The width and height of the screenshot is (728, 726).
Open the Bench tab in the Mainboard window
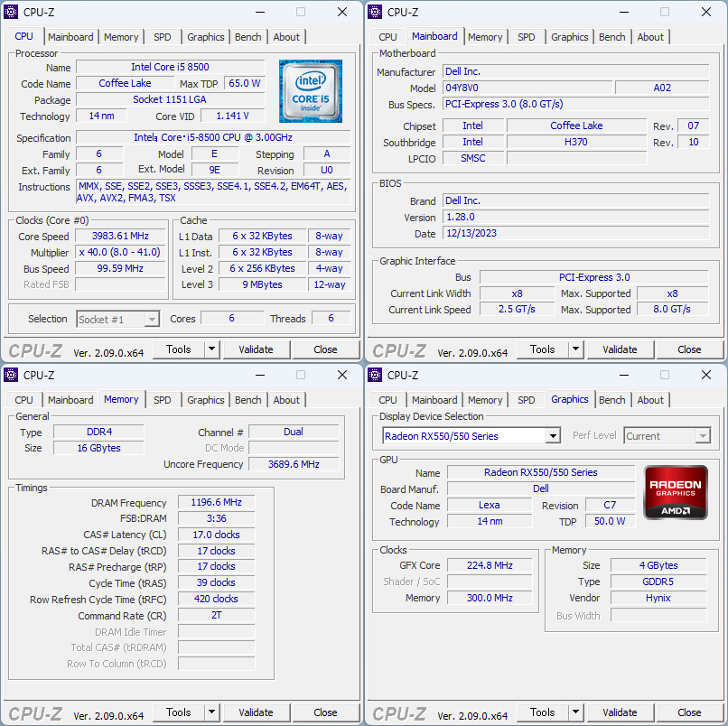click(612, 37)
